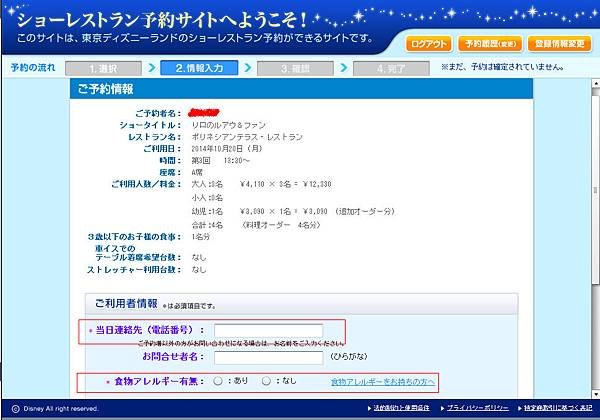
Task: Select step 2.情報入力 tab
Action: tap(199, 68)
